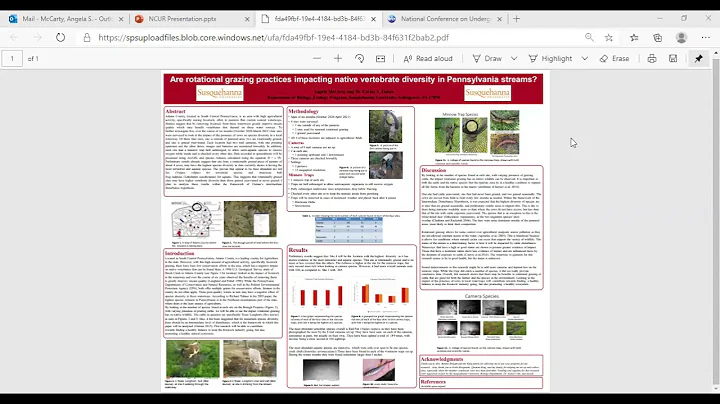Click the Acknowledgments heading
This screenshot has height=404, width=720.
pyautogui.click(x=442, y=359)
